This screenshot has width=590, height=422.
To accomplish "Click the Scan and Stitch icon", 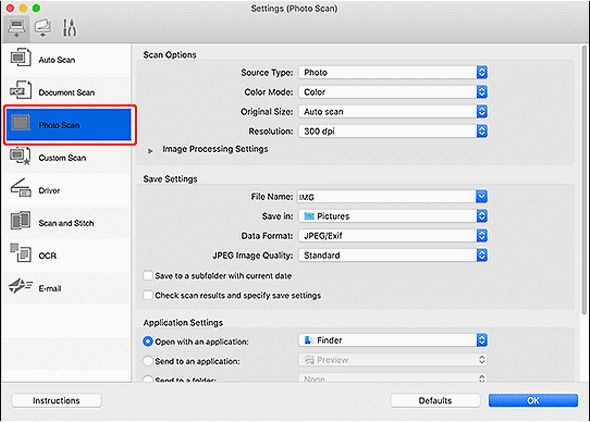I will (21, 221).
